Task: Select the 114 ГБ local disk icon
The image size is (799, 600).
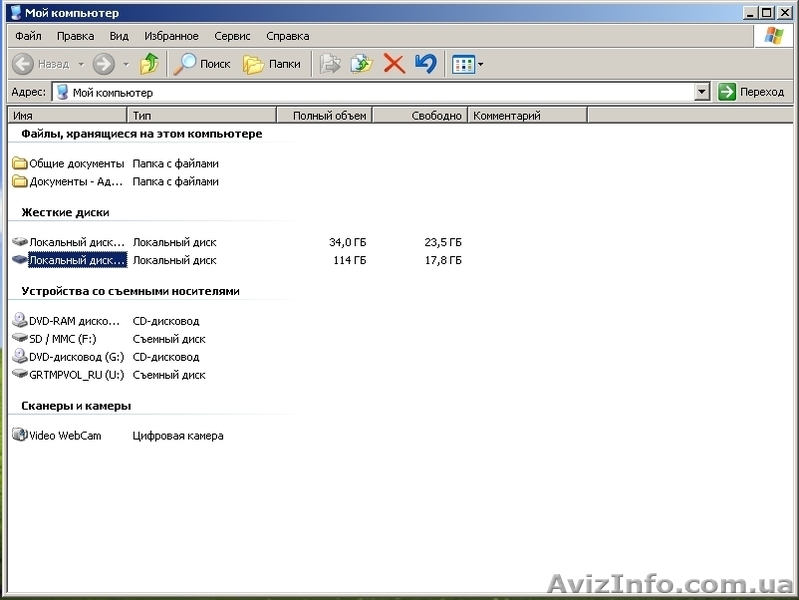Action: point(19,259)
